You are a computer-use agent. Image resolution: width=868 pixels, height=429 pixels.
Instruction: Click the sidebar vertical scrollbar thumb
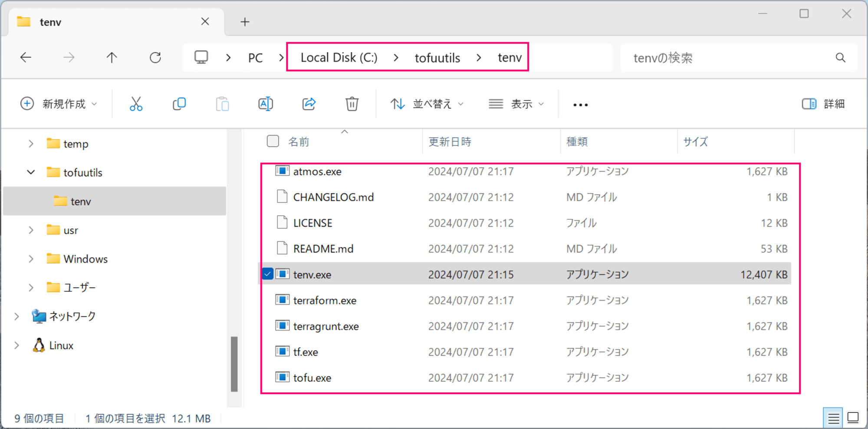tap(234, 364)
